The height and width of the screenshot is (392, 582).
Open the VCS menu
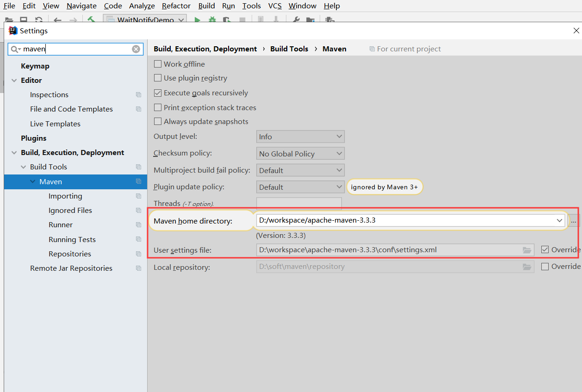(275, 6)
